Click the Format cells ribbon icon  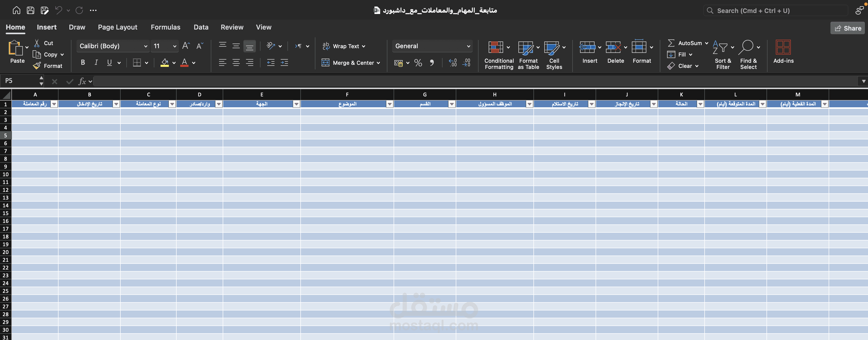coord(639,47)
